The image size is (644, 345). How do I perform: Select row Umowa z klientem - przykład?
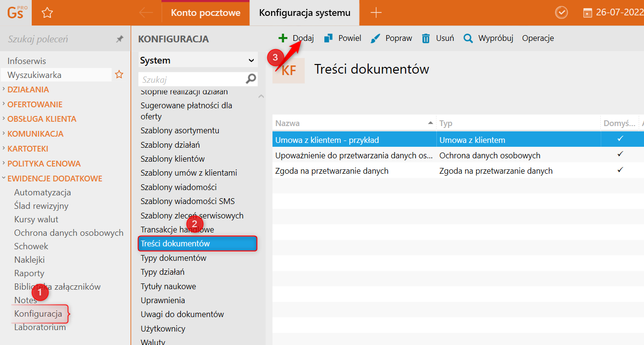pos(458,140)
